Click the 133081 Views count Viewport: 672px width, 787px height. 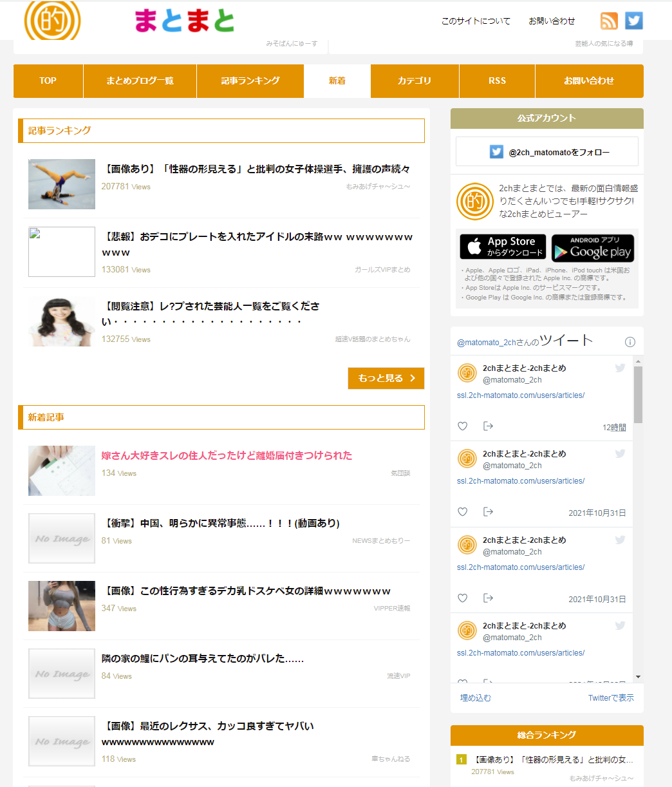click(x=126, y=270)
